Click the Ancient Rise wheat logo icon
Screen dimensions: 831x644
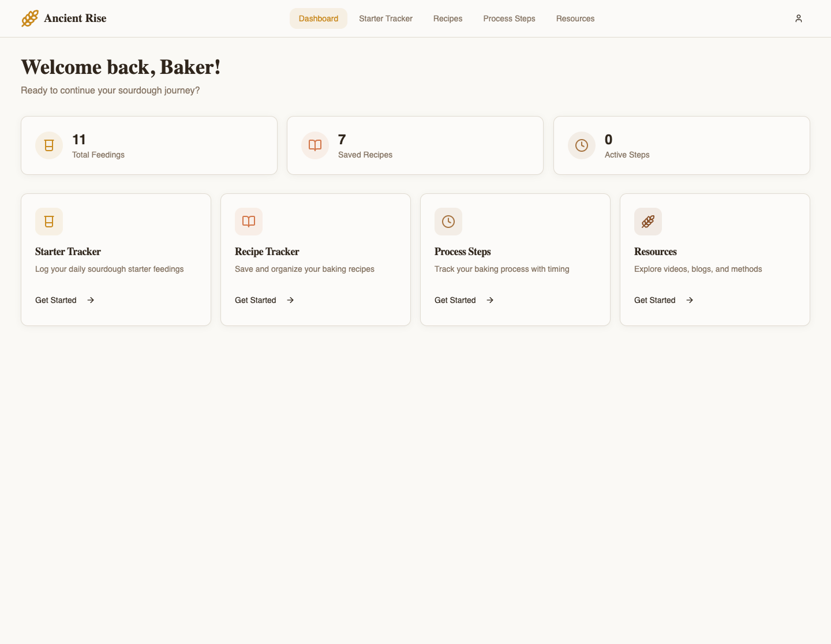pyautogui.click(x=30, y=18)
